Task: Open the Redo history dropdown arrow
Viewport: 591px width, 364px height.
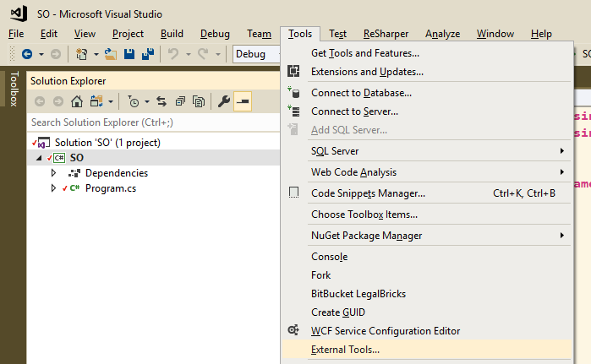Action: coord(218,55)
